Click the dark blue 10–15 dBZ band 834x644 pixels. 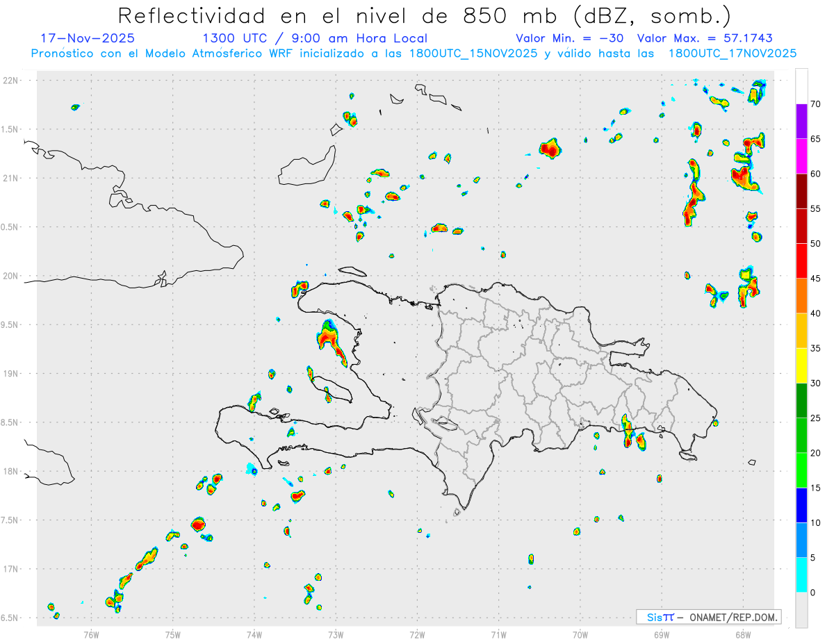[801, 505]
